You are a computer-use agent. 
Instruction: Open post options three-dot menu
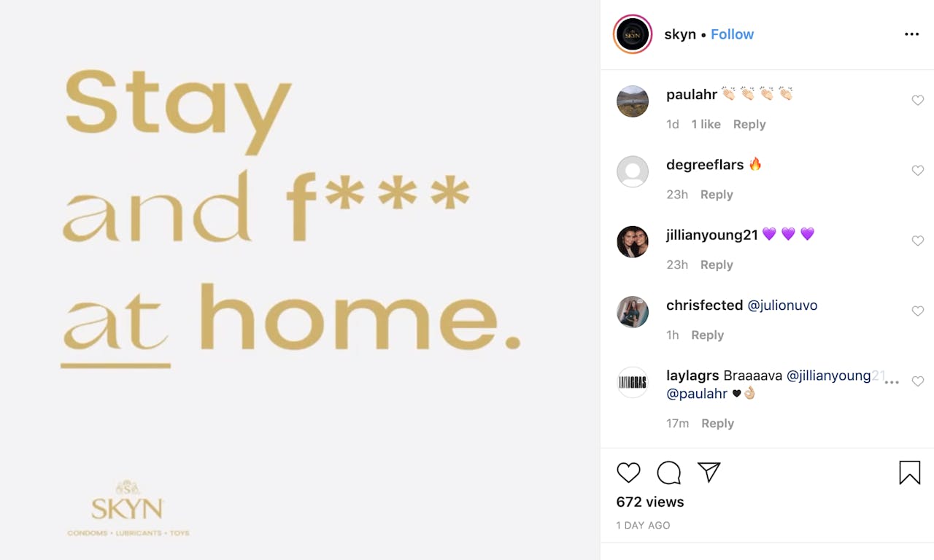(911, 34)
